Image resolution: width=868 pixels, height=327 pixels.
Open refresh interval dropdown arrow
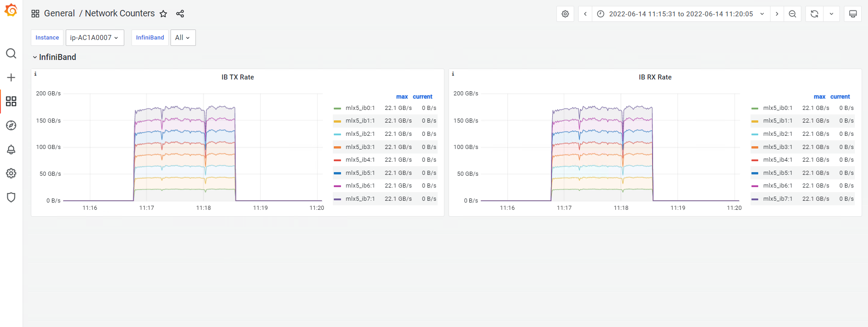(831, 14)
